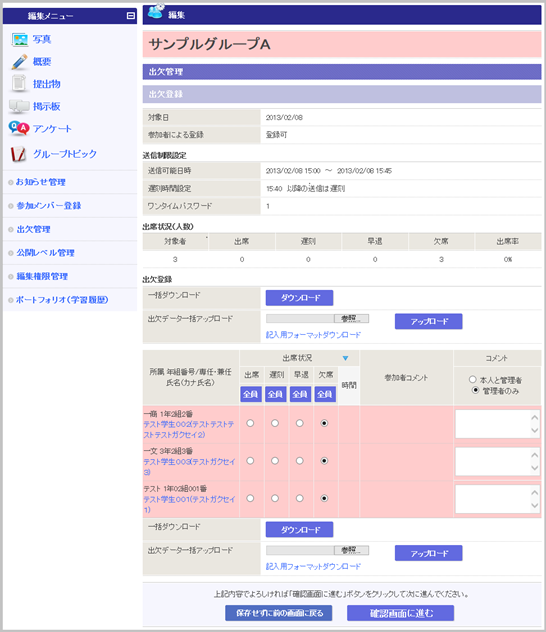Click 保存せずに前の画面に戻る button

coord(278,613)
